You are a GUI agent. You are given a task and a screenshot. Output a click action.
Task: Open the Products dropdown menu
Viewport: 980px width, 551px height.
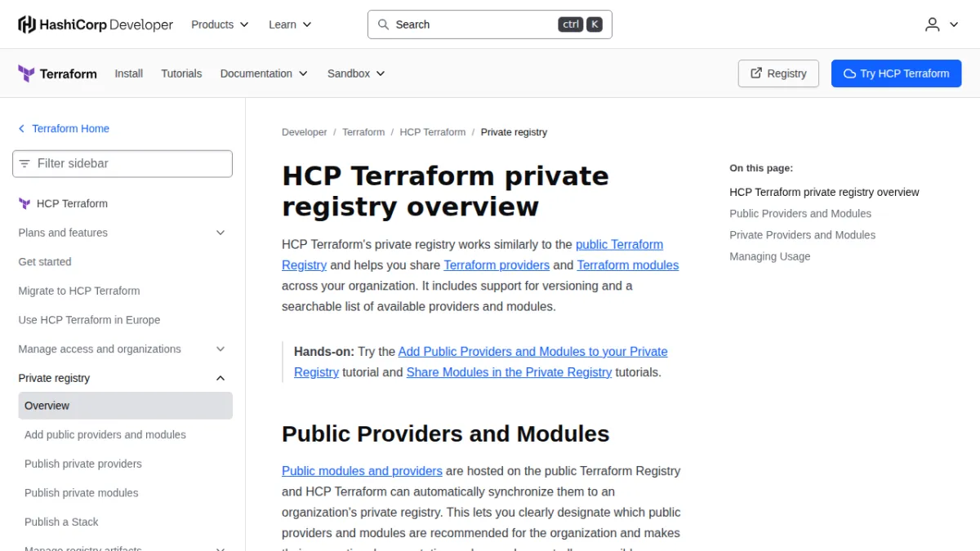point(220,24)
